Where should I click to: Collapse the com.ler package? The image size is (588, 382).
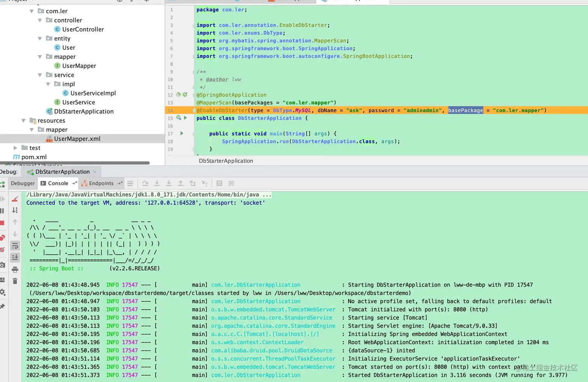(x=31, y=11)
